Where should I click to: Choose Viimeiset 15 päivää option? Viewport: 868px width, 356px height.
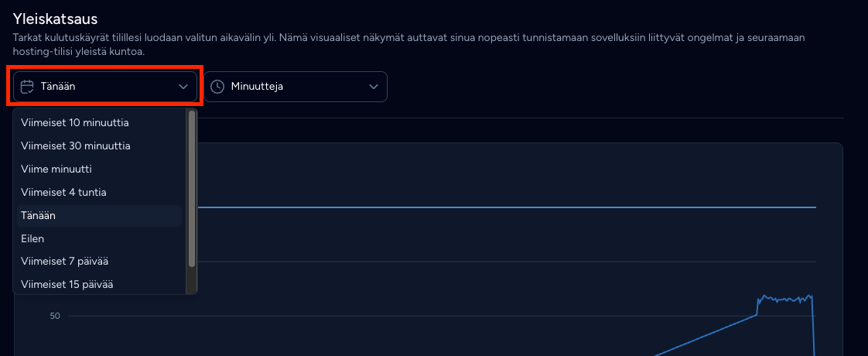point(99,284)
